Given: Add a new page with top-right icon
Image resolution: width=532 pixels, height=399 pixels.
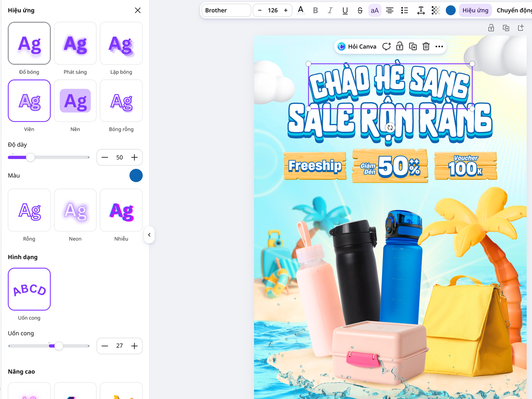Looking at the screenshot, I should pos(521,28).
